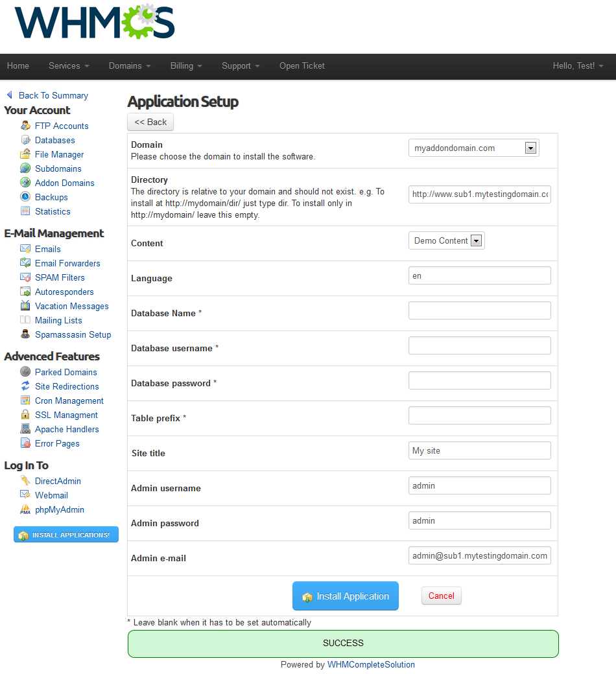This screenshot has height=674, width=616.
Task: Click the SPAM Filters envelope icon
Action: pyautogui.click(x=25, y=277)
